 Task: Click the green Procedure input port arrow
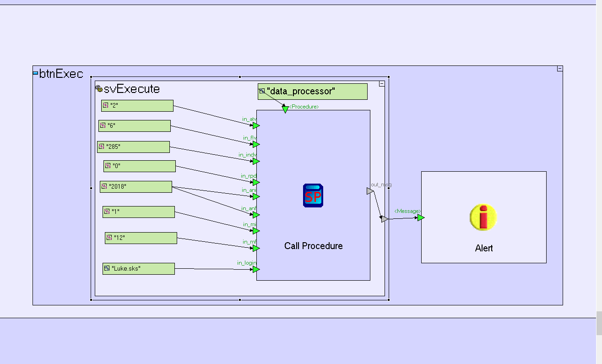coord(285,109)
